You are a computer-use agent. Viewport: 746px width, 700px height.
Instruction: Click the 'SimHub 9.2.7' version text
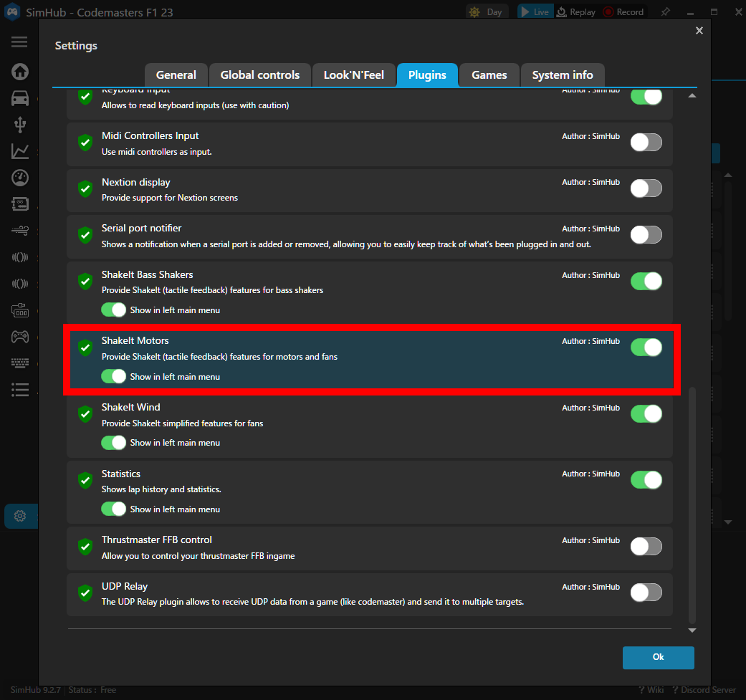tap(36, 690)
